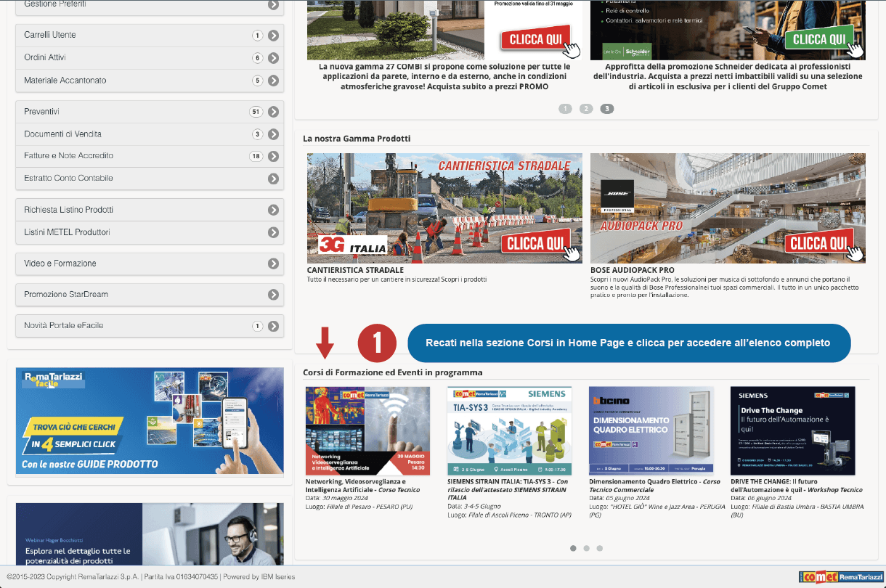Open the guide prodotto banner 'Trova ciò che cerchi'
This screenshot has width=886, height=588.
click(x=150, y=421)
